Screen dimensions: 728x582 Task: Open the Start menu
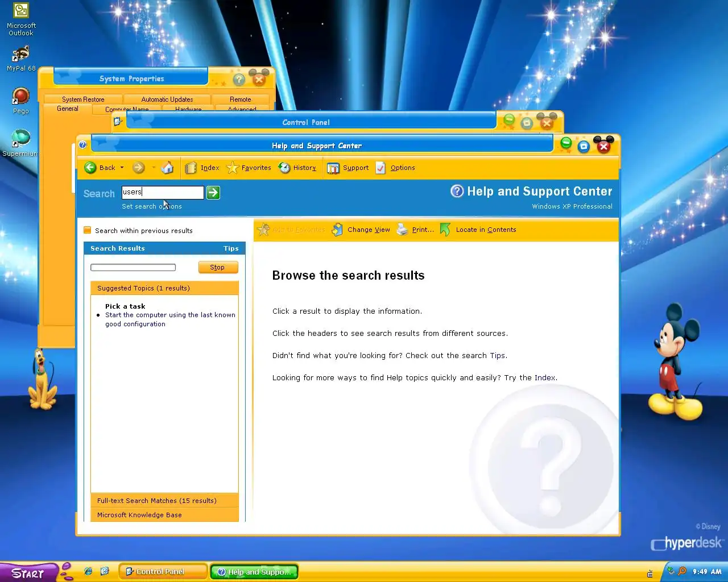click(28, 572)
